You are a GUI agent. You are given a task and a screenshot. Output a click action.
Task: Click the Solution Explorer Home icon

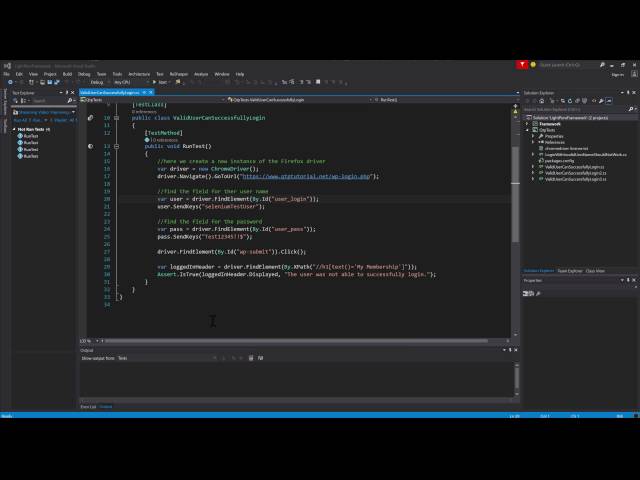click(x=542, y=101)
